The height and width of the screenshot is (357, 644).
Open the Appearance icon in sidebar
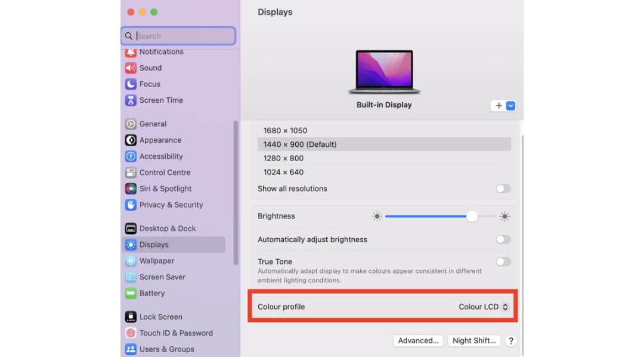(x=131, y=140)
